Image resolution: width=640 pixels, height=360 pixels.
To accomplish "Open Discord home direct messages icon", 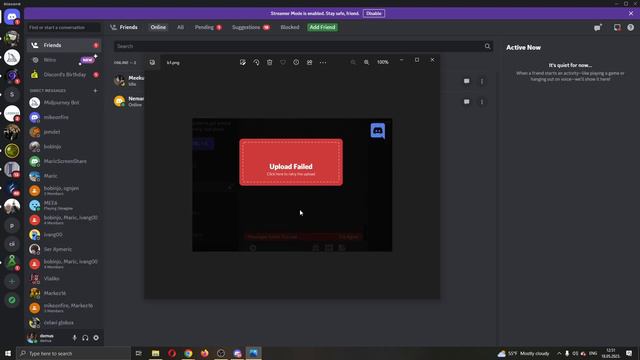I will [12, 17].
